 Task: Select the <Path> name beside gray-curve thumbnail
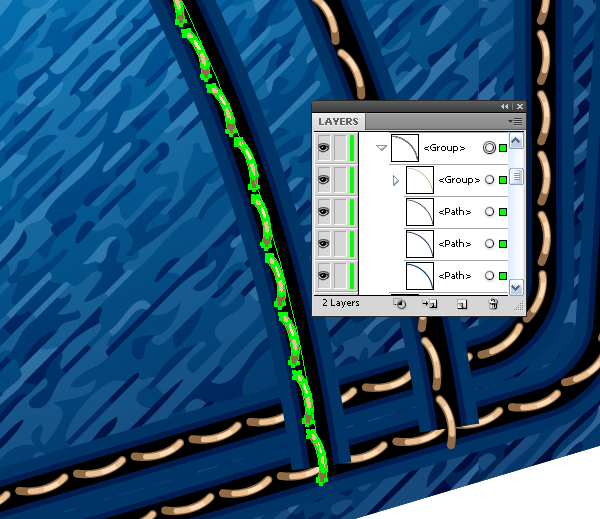coord(455,212)
